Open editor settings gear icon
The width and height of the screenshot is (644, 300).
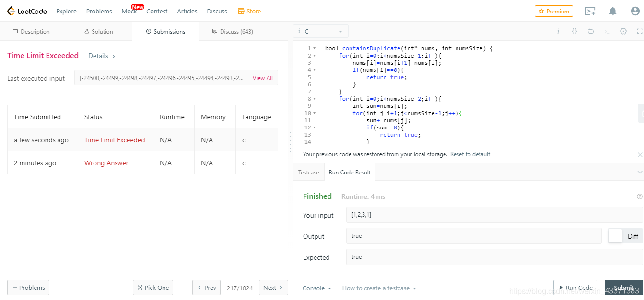(623, 31)
